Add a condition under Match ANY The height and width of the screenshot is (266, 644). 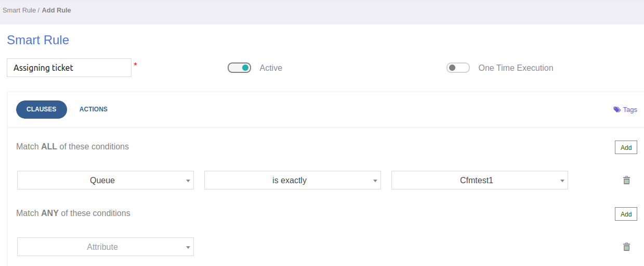(x=626, y=214)
